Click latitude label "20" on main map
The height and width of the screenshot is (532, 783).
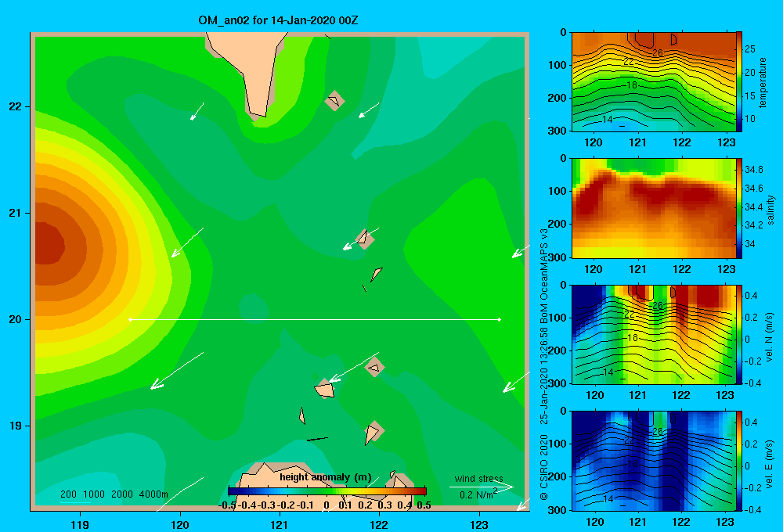pos(16,319)
